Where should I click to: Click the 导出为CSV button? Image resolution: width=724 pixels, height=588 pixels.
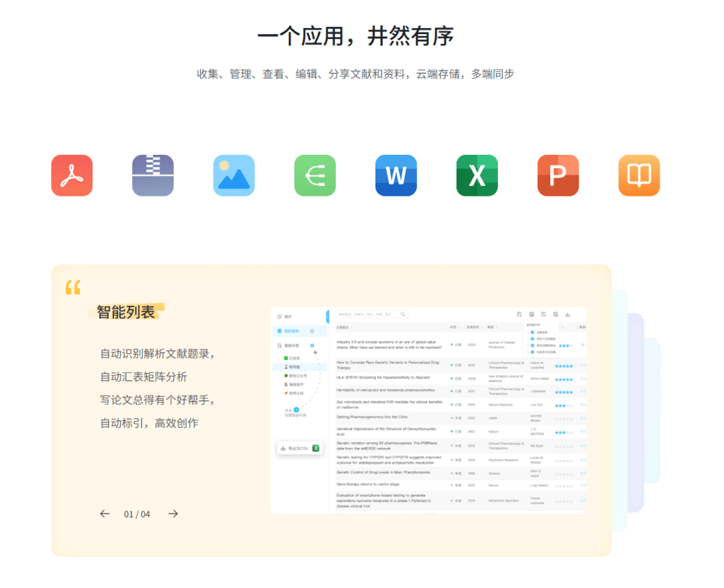300,448
